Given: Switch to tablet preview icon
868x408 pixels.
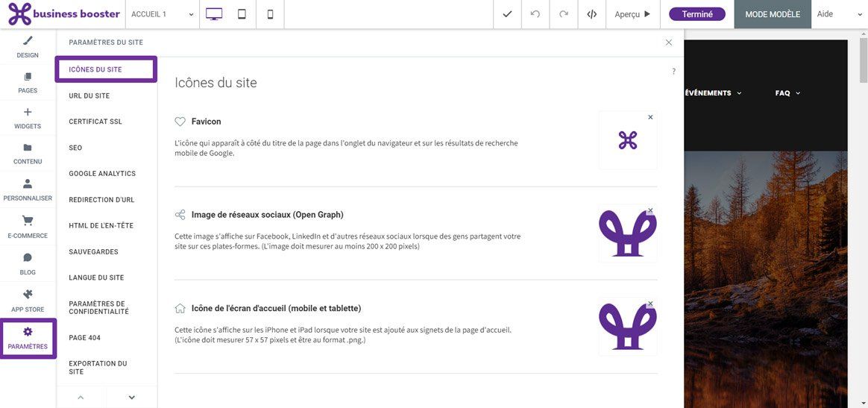Looking at the screenshot, I should [x=242, y=14].
